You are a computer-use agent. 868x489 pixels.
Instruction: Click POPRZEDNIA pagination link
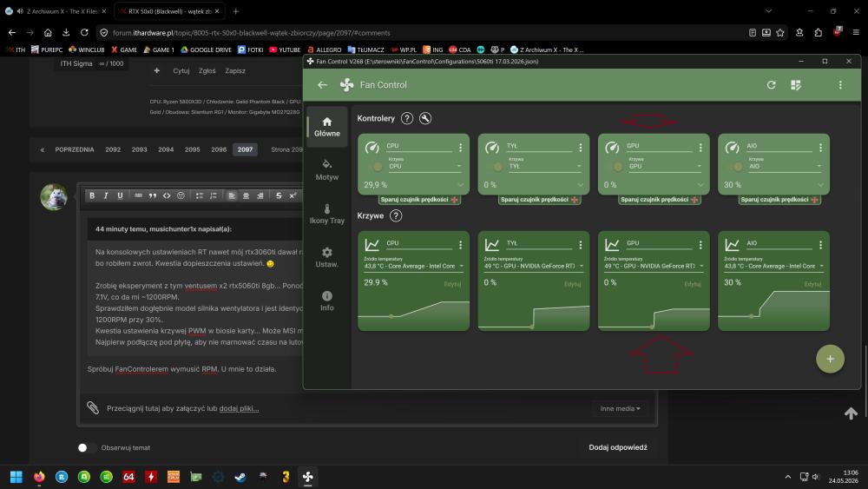tap(74, 149)
